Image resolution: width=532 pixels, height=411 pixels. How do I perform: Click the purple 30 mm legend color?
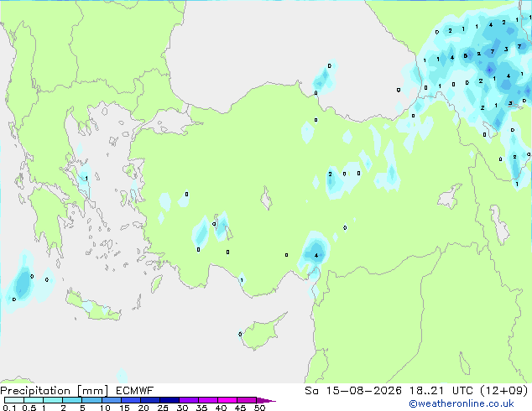(x=189, y=400)
